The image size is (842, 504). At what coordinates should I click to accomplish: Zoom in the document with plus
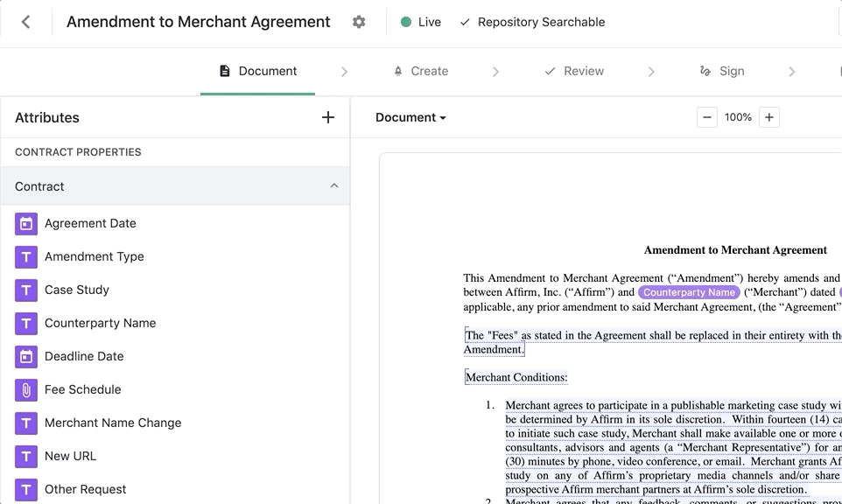(x=769, y=117)
